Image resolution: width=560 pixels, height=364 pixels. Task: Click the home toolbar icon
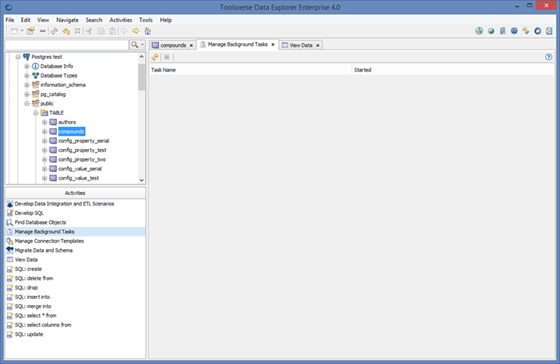148,31
